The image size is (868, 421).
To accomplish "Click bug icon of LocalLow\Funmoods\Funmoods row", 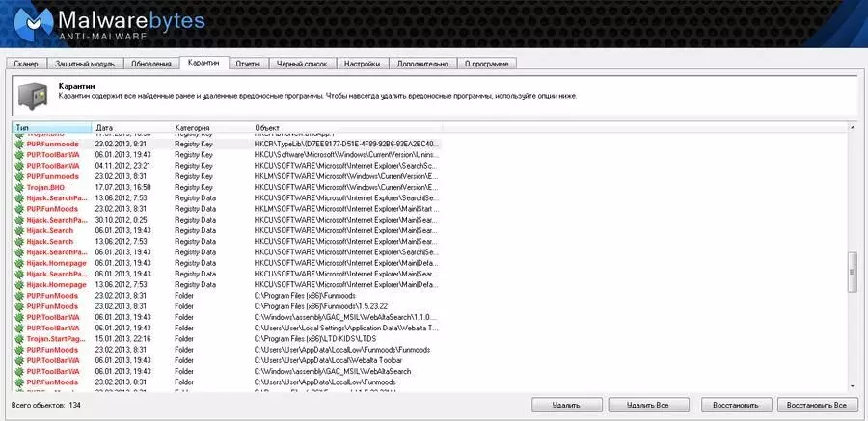I will (19, 350).
